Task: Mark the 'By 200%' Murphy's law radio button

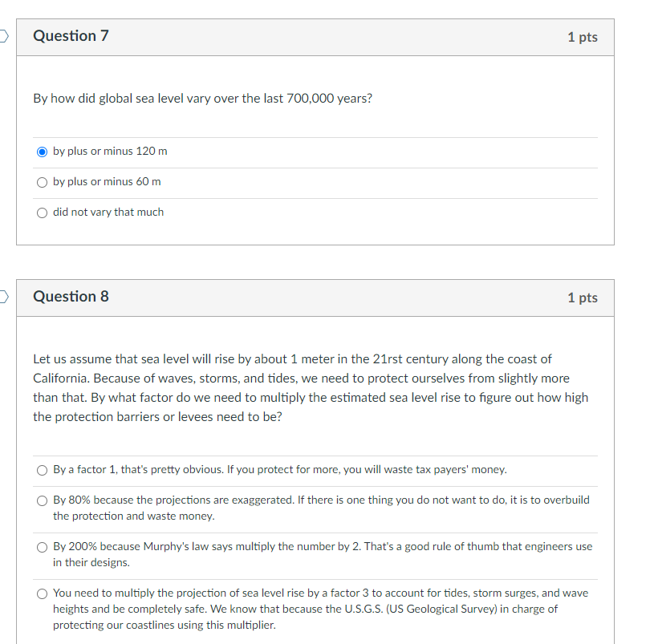Action: pyautogui.click(x=42, y=547)
